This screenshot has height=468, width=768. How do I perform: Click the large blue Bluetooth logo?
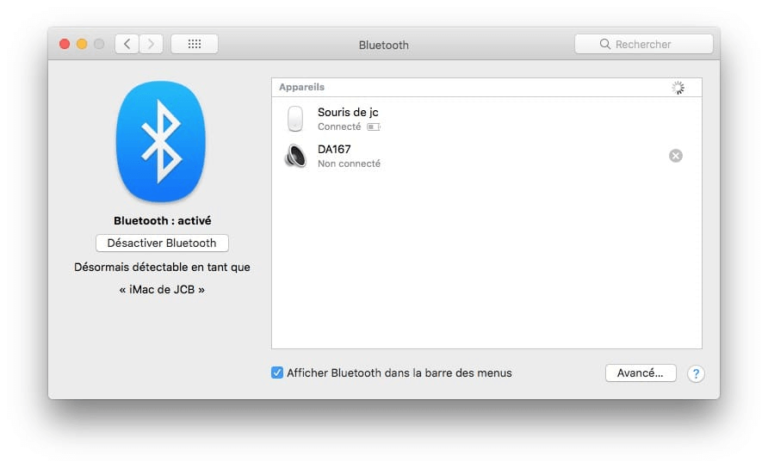click(161, 142)
